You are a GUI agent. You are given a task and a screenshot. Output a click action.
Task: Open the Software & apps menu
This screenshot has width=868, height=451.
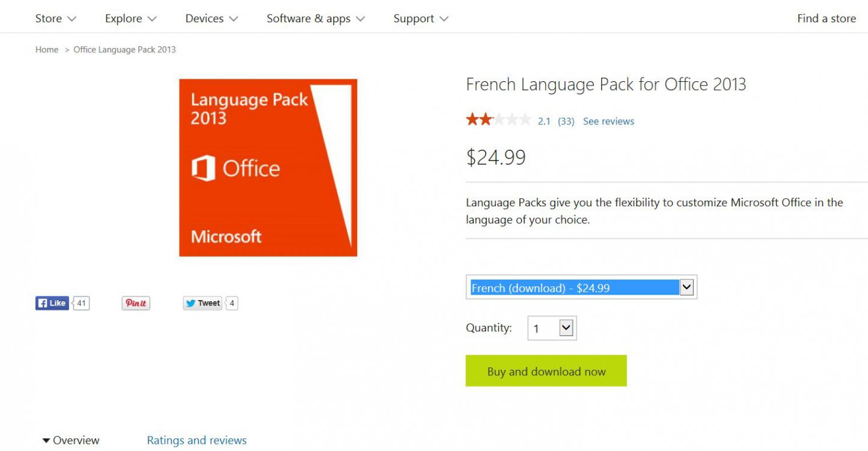point(316,19)
